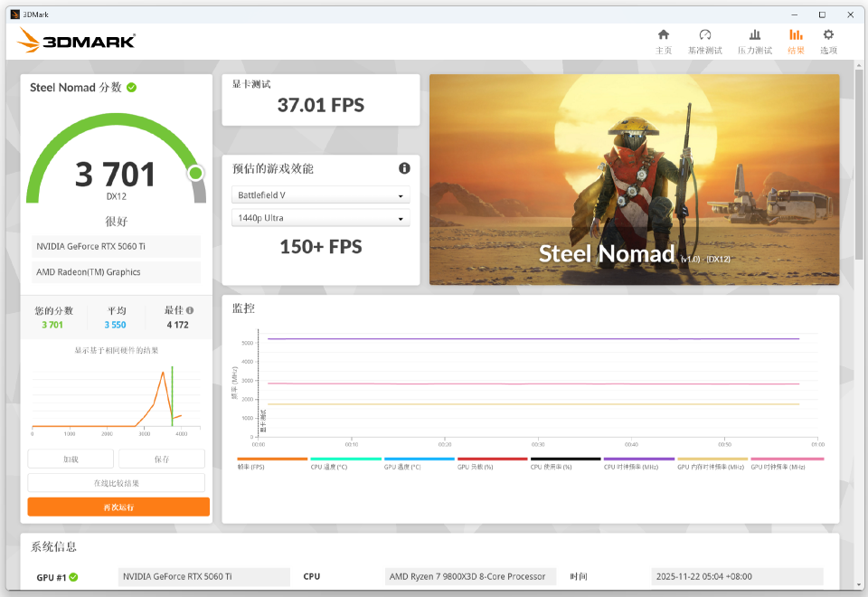Image resolution: width=868 pixels, height=597 pixels.
Task: Open the Home tab icon
Action: pyautogui.click(x=663, y=35)
